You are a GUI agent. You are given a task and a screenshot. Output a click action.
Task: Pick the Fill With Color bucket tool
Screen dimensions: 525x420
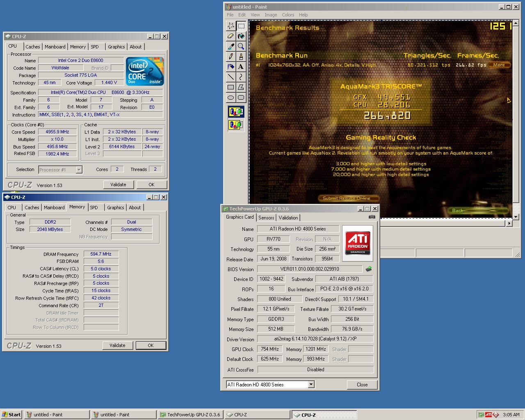click(x=241, y=36)
